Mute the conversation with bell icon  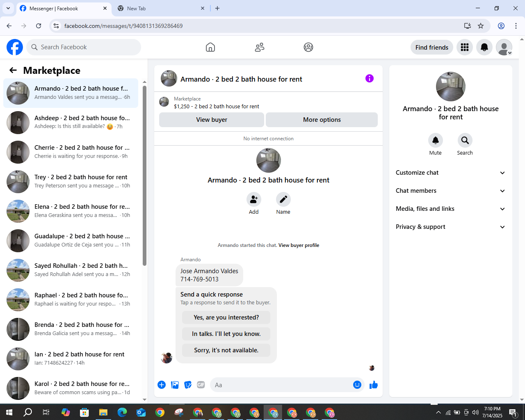(x=436, y=140)
